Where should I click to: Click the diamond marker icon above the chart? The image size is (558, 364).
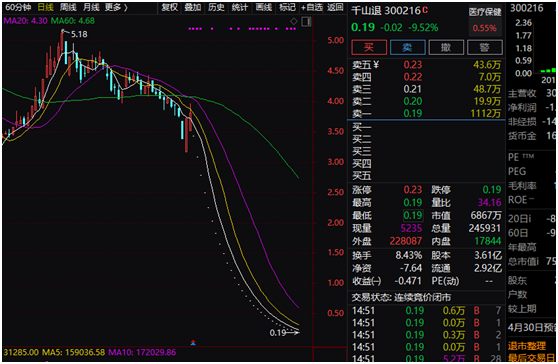point(294,21)
